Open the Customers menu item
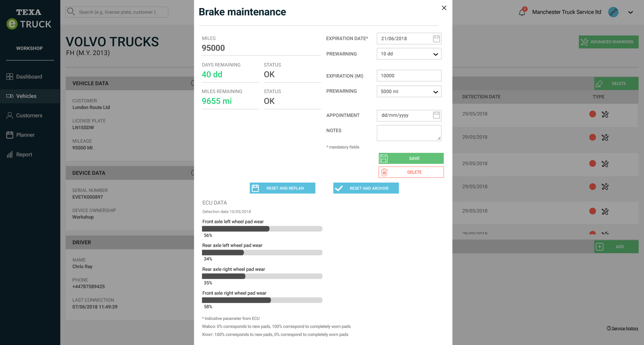The image size is (644, 345). 30,115
